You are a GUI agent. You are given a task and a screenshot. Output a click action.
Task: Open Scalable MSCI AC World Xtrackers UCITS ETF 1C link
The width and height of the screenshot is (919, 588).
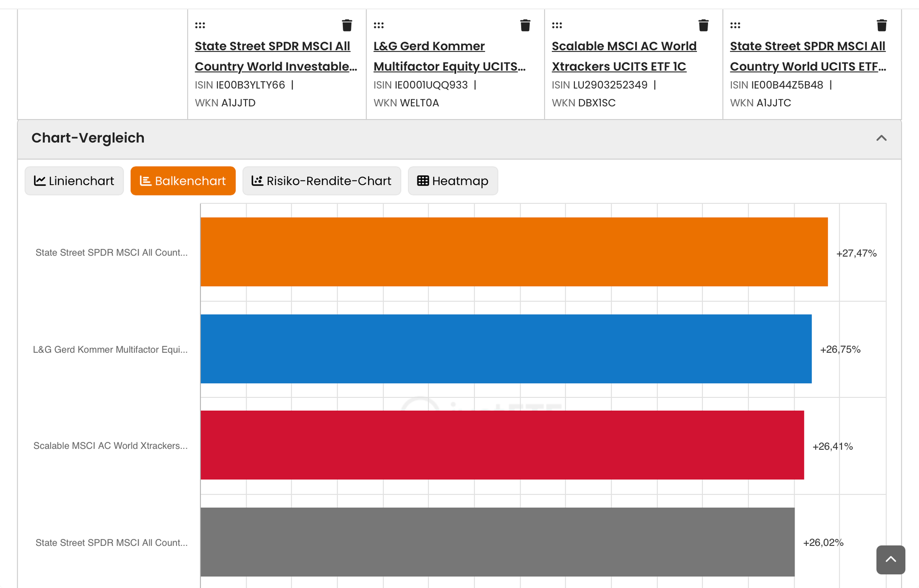pyautogui.click(x=624, y=56)
